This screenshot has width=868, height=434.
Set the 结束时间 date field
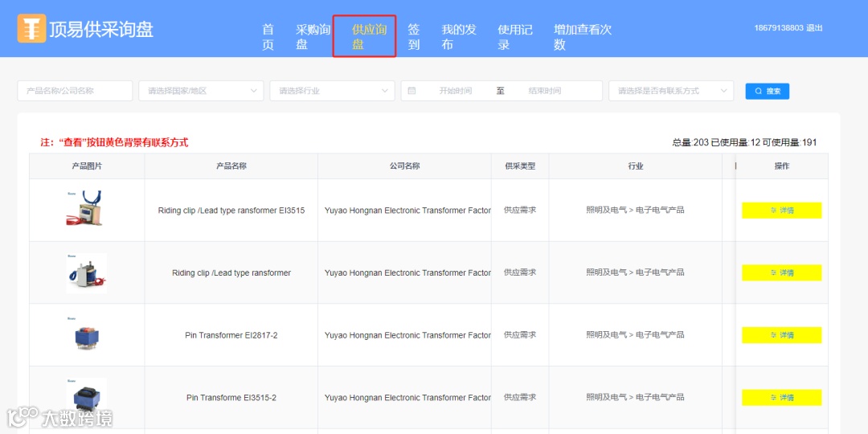coord(545,91)
